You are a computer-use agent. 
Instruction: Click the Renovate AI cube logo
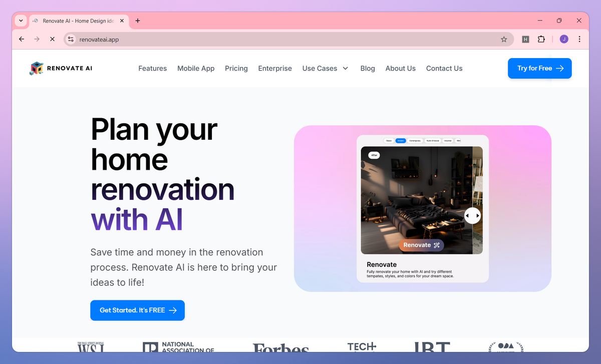(x=37, y=69)
